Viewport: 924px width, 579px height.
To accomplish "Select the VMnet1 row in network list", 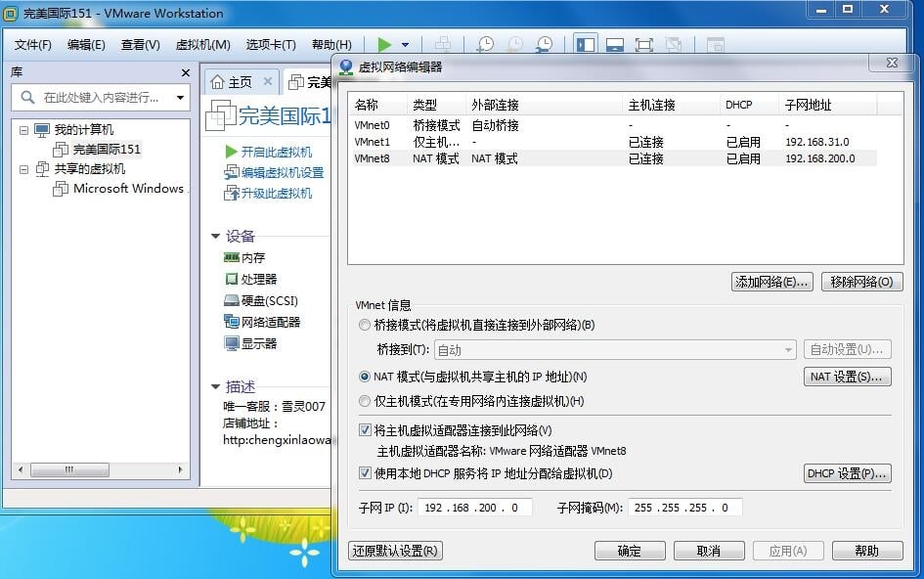I will [x=615, y=142].
